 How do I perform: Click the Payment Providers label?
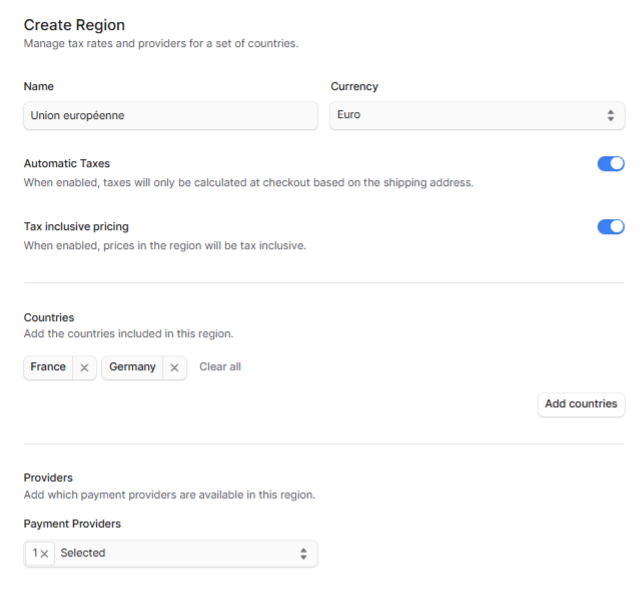[x=72, y=524]
